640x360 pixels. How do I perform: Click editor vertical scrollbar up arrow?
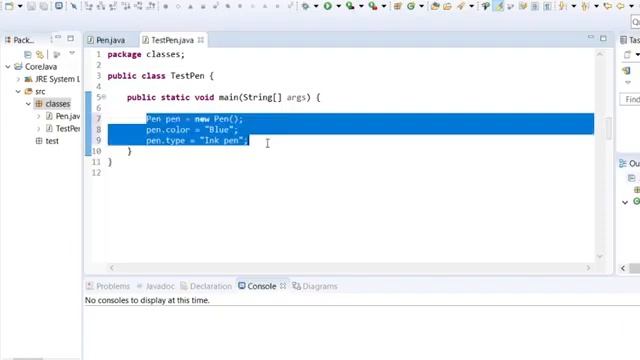point(600,54)
